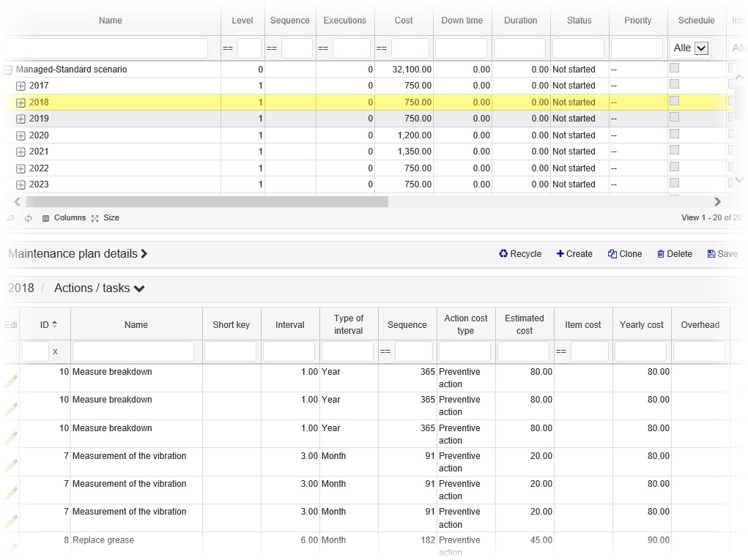Click edit pencil for second Measure breakdown row
The width and height of the screenshot is (748, 560).
coord(11,409)
